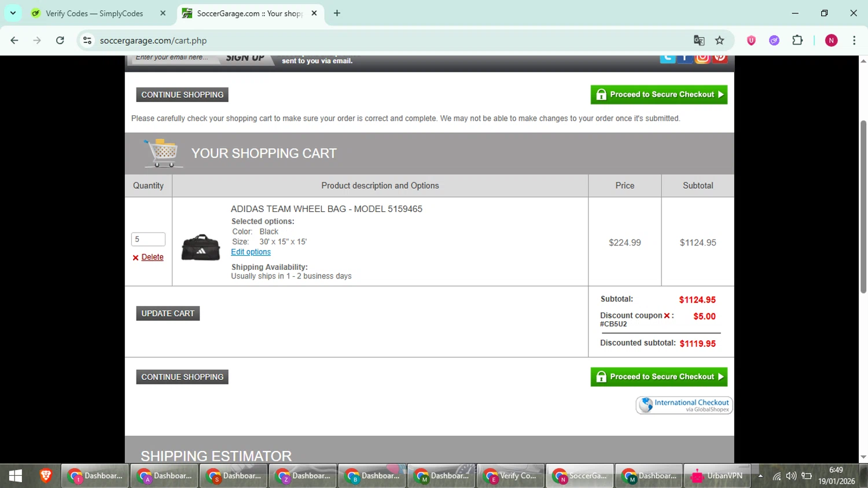Launch Brave browser from the taskbar
Viewport: 868px width, 488px height.
[46, 476]
